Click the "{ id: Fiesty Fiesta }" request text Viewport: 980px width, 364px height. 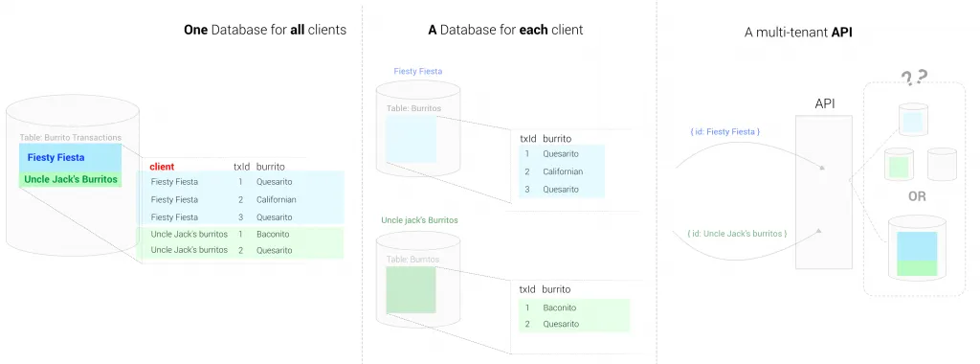[x=725, y=132]
